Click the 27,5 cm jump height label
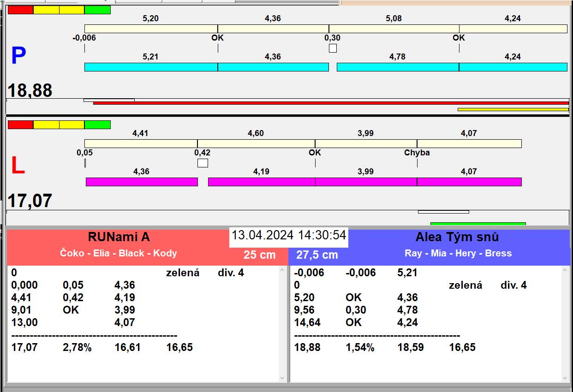Image resolution: width=573 pixels, height=392 pixels. pyautogui.click(x=317, y=255)
